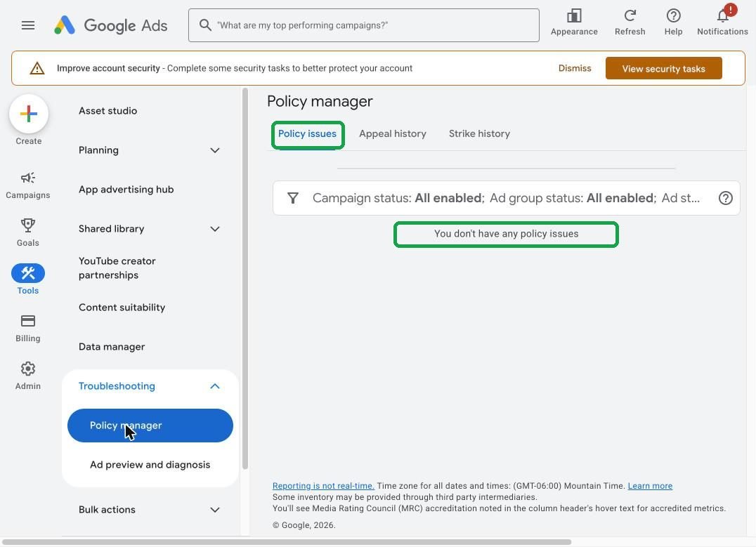Switch to the Appeal history tab
Image resolution: width=756 pixels, height=547 pixels.
point(393,134)
